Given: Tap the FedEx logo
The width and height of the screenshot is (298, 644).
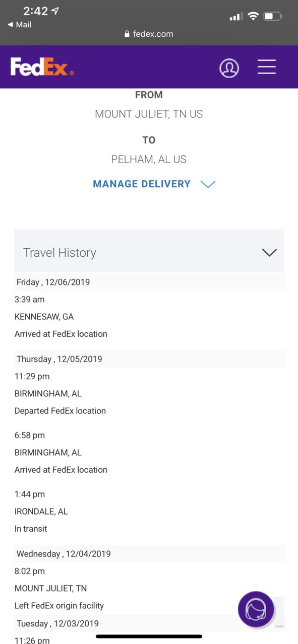Looking at the screenshot, I should (42, 67).
